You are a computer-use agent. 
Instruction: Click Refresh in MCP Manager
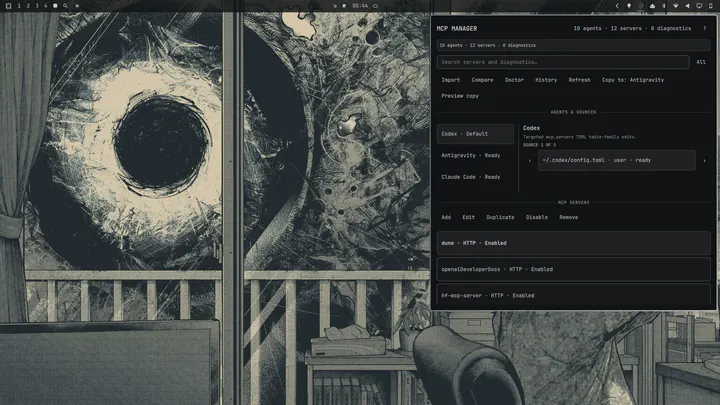click(x=579, y=80)
